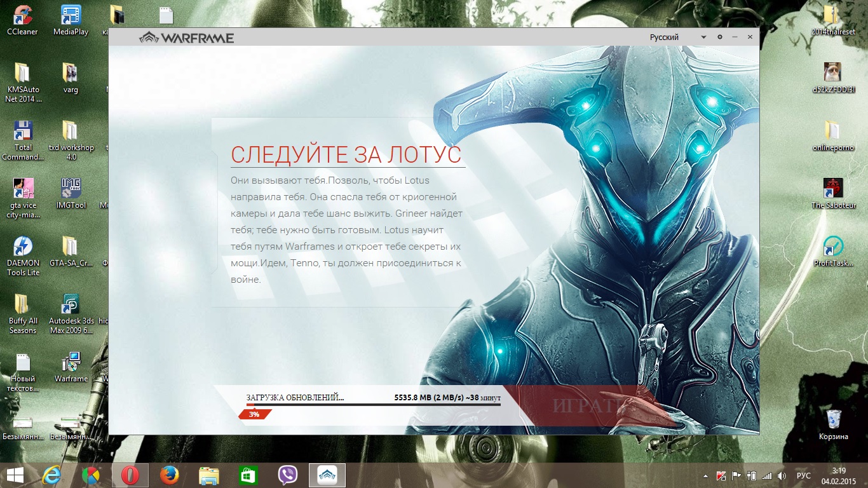The width and height of the screenshot is (868, 488).
Task: Launch the Warframe desktop shortcut
Action: click(71, 369)
